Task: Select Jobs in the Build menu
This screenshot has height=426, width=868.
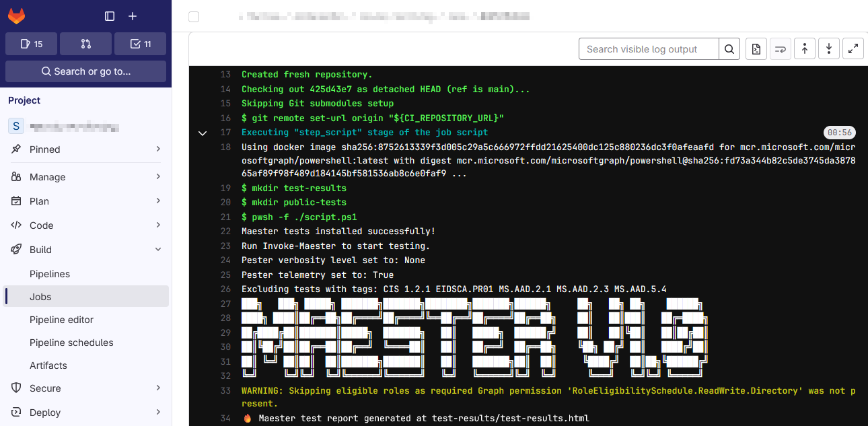Action: [x=40, y=296]
